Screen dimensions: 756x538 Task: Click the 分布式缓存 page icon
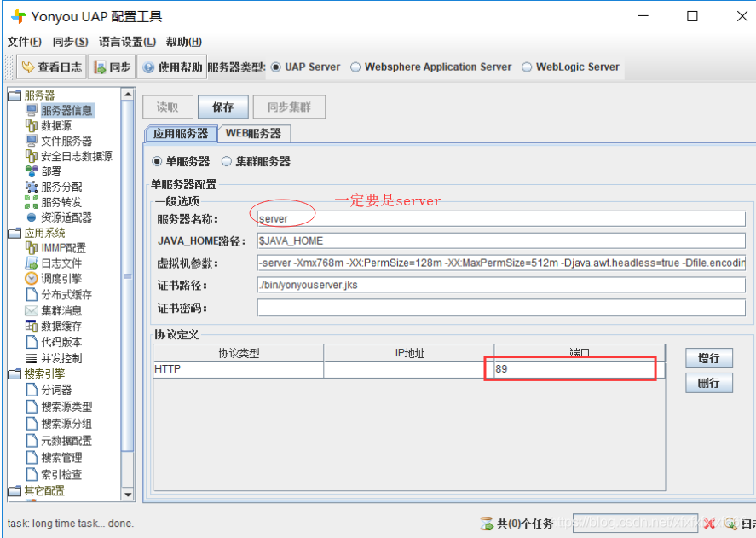(32, 294)
